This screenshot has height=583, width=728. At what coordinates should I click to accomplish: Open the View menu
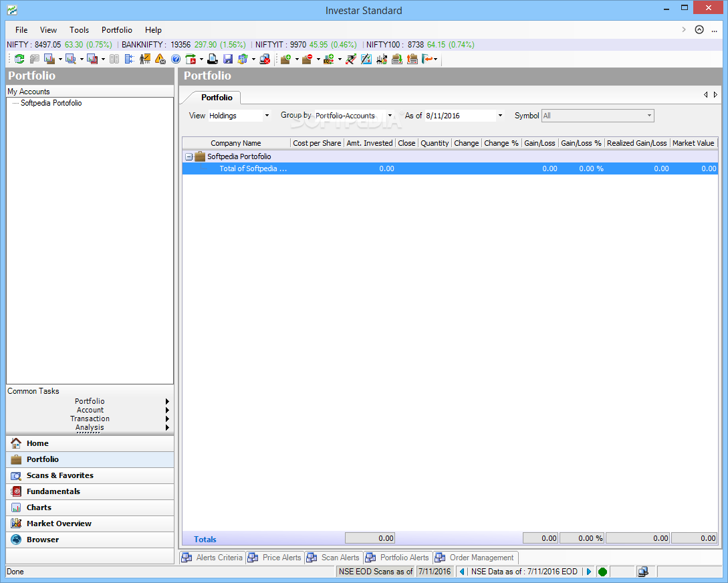pos(48,29)
